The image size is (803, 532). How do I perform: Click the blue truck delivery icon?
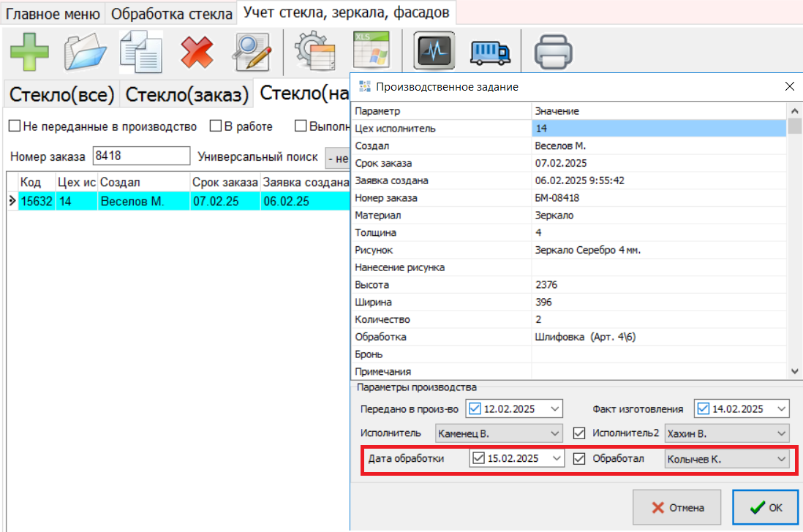click(490, 52)
